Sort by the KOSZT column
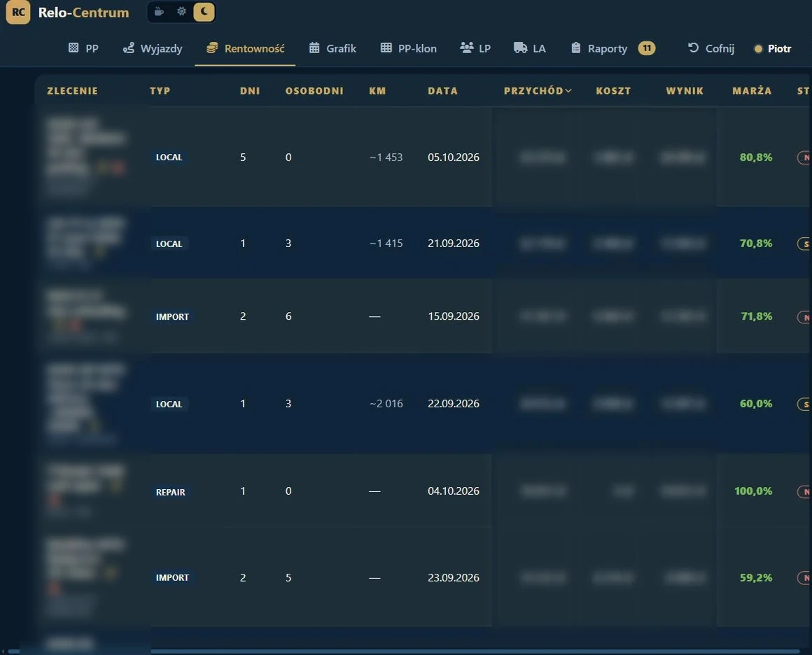Screen dimensions: 812x655 [614, 90]
